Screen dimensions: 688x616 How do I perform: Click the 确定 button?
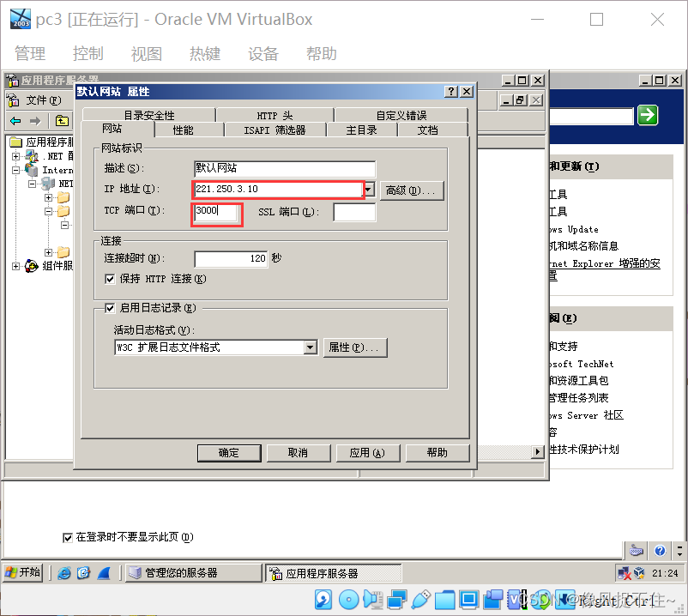(229, 453)
